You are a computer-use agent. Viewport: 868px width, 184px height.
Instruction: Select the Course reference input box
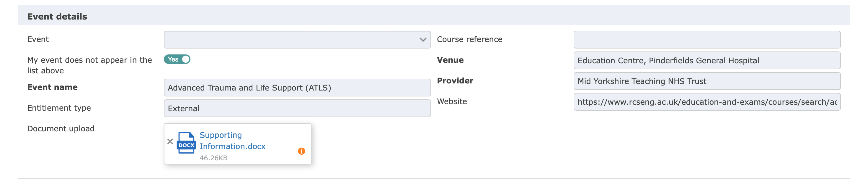coord(707,40)
